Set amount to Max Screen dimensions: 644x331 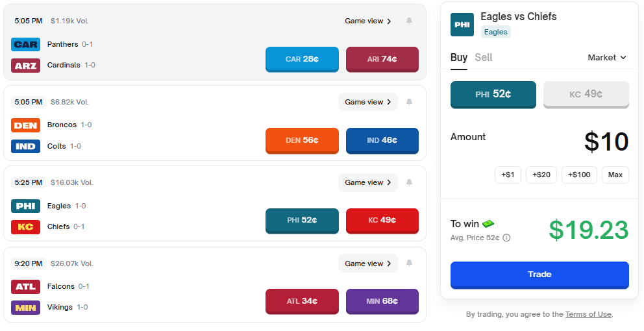(615, 175)
